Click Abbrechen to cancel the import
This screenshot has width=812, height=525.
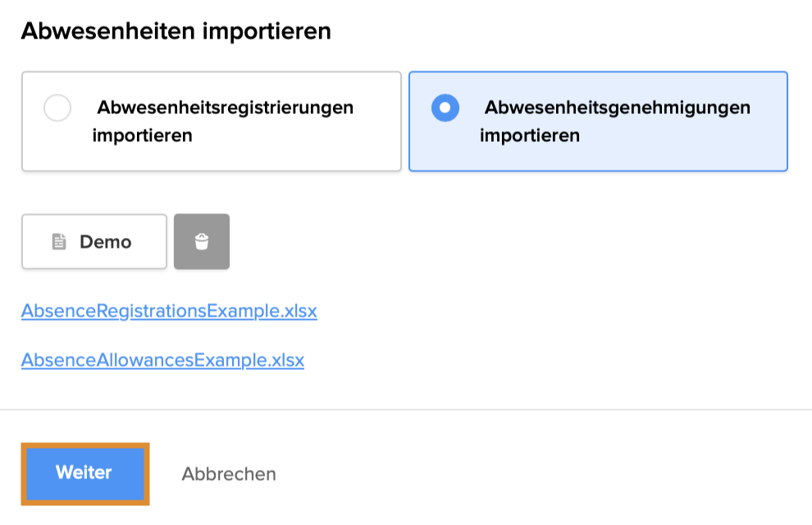(229, 474)
